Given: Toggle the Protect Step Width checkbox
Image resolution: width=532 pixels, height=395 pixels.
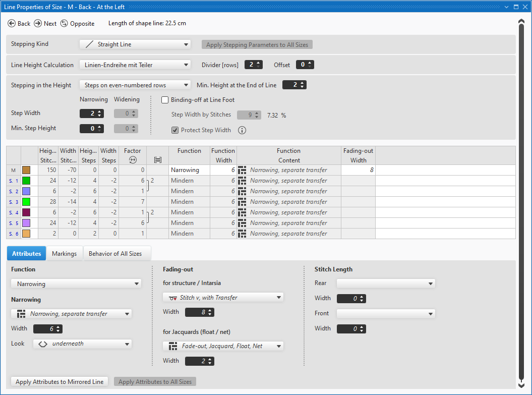Looking at the screenshot, I should click(x=175, y=130).
